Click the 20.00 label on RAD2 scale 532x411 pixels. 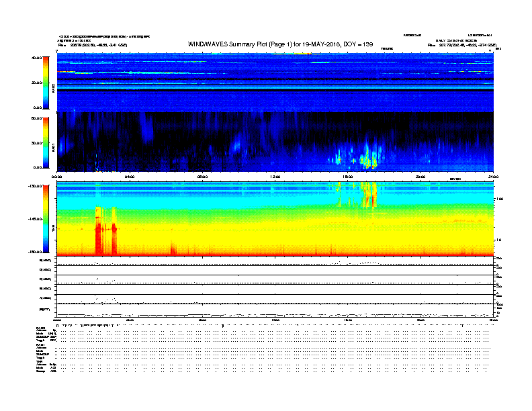coord(37,83)
